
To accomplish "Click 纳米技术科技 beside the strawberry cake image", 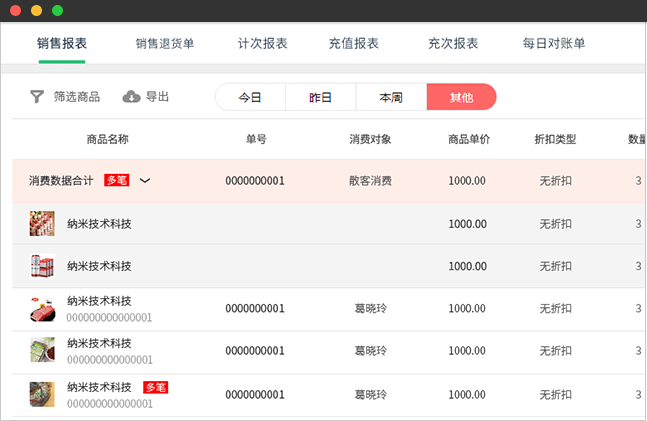I will tap(99, 224).
